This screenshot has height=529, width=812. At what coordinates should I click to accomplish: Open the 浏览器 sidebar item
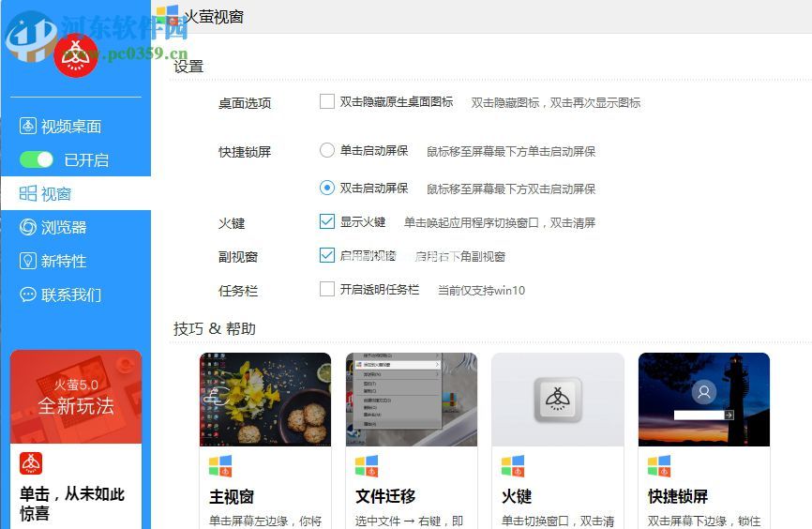53,227
